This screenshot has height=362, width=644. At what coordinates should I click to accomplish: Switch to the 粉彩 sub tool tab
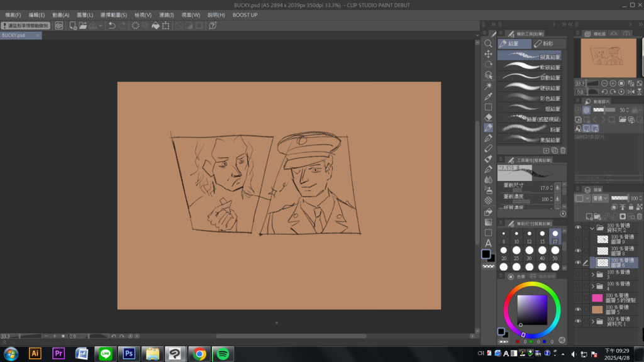pos(548,43)
